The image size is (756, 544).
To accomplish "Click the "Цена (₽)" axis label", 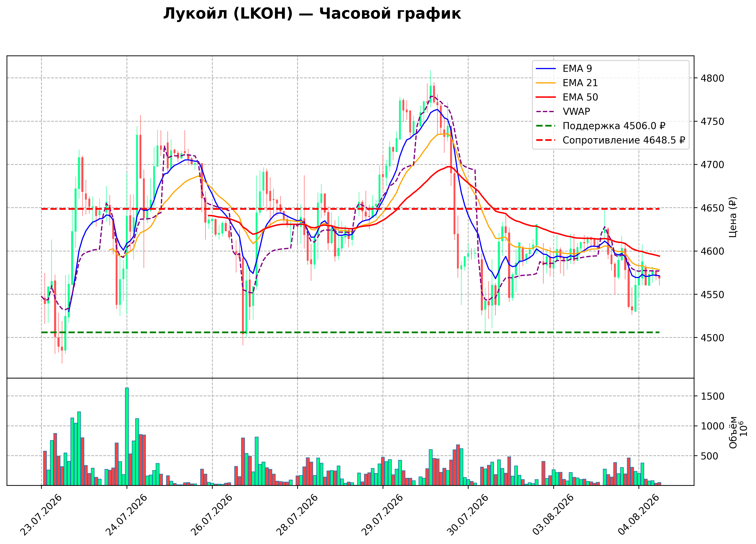I will [733, 217].
